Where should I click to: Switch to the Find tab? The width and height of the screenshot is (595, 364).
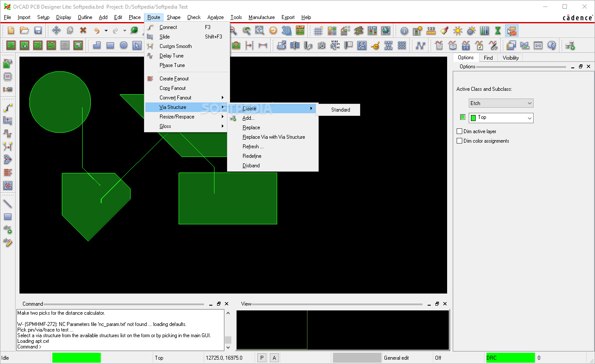click(488, 58)
